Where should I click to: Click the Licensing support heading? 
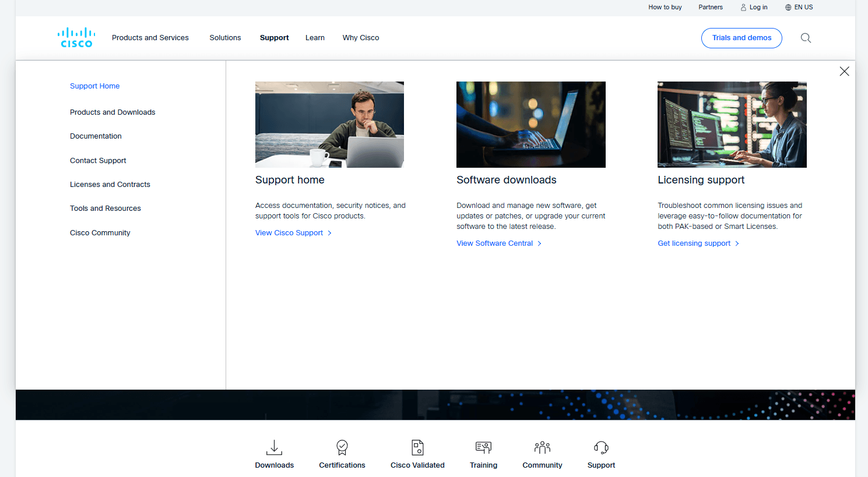point(701,180)
